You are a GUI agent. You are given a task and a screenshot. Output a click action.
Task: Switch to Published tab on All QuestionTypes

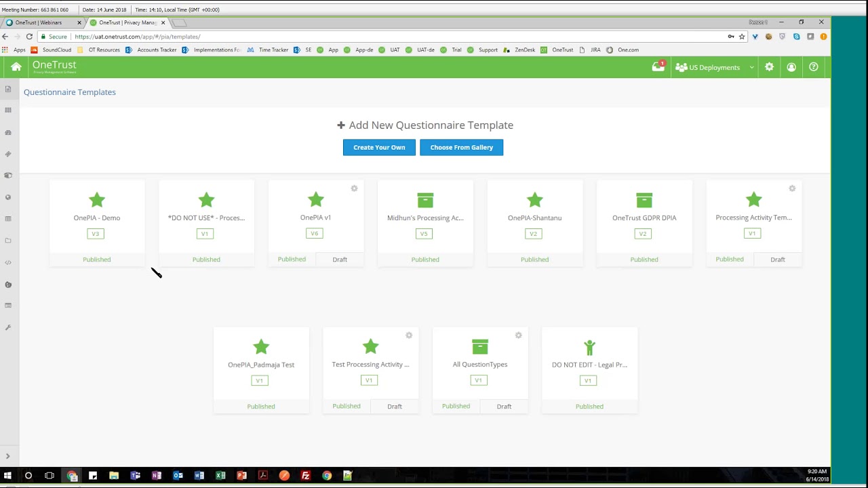tap(456, 407)
